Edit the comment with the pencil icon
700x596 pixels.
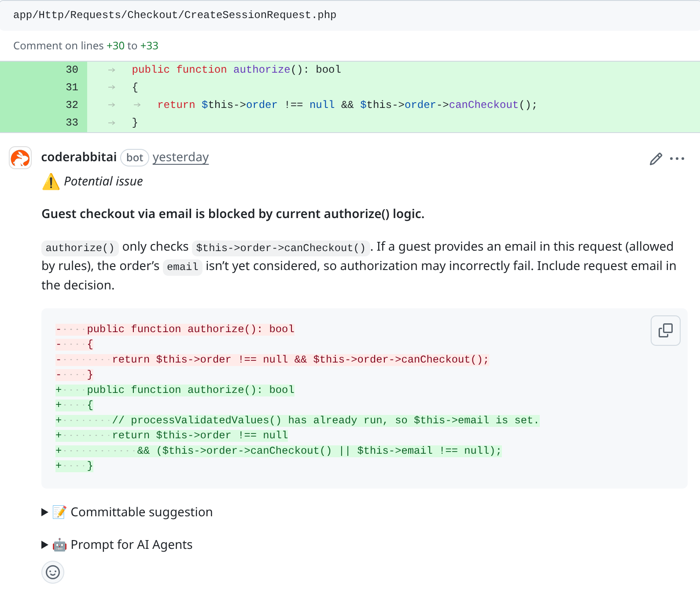click(x=656, y=159)
